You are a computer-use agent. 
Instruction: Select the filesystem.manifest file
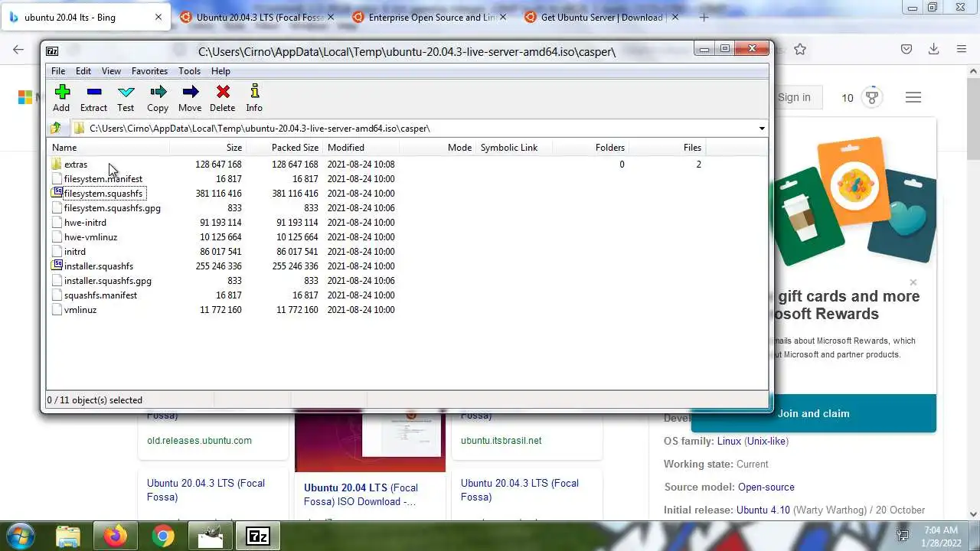click(103, 179)
